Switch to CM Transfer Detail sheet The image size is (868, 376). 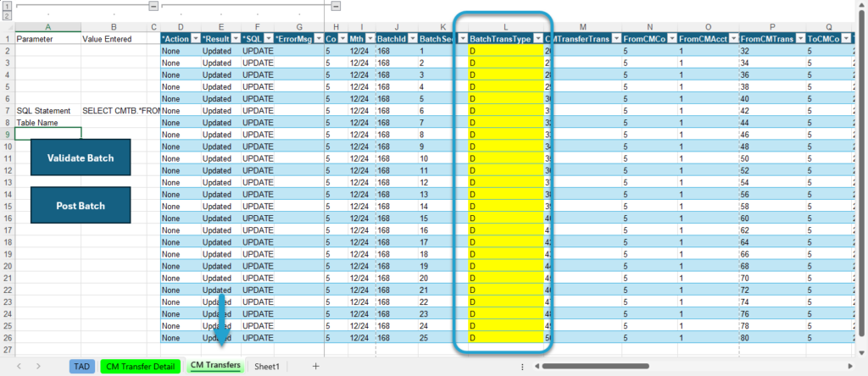pos(141,366)
